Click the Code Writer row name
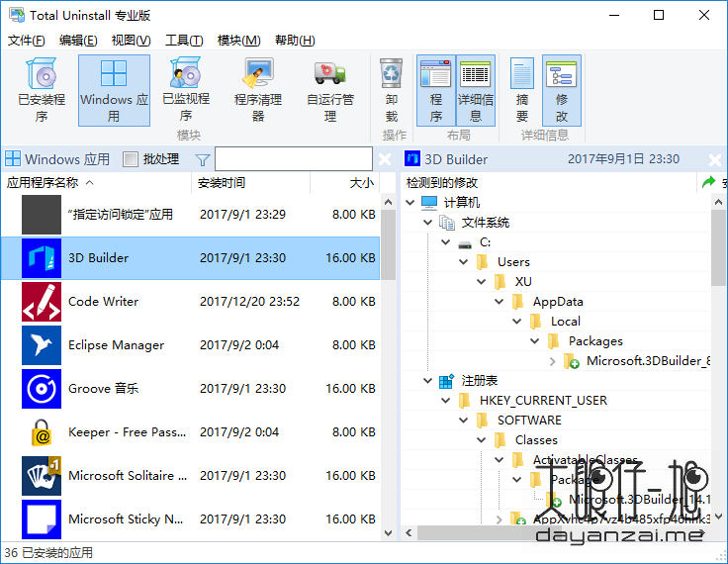This screenshot has width=728, height=564. tap(103, 302)
